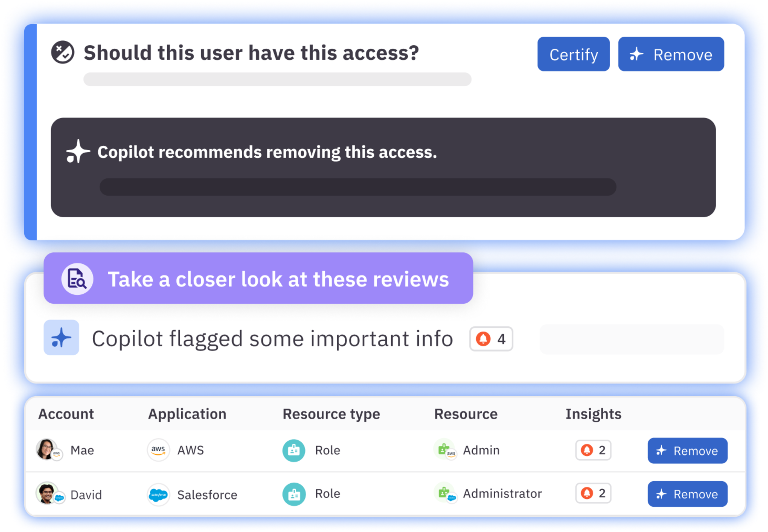Click David's profile photo
The width and height of the screenshot is (768, 532).
pos(47,494)
